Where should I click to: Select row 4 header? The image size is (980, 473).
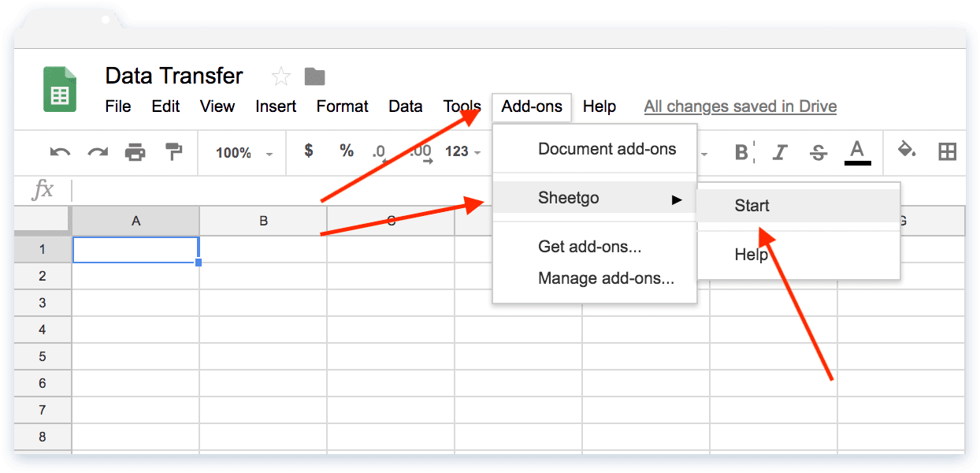tap(43, 330)
